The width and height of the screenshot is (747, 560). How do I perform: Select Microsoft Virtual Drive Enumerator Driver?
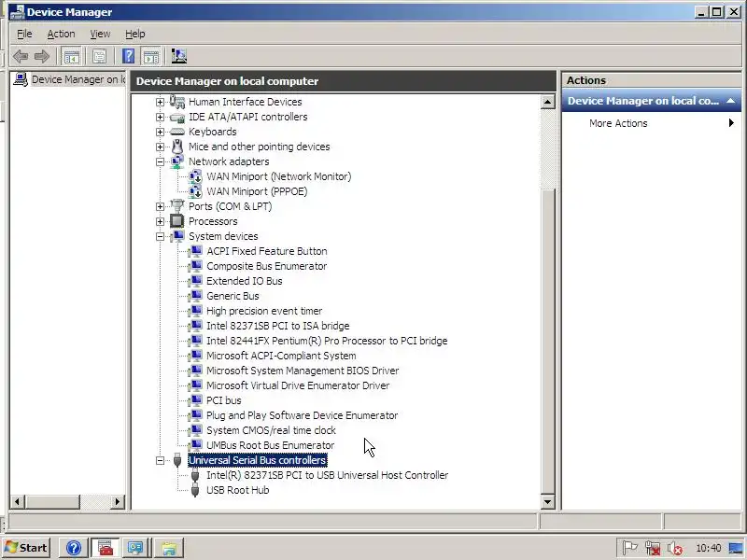[298, 385]
